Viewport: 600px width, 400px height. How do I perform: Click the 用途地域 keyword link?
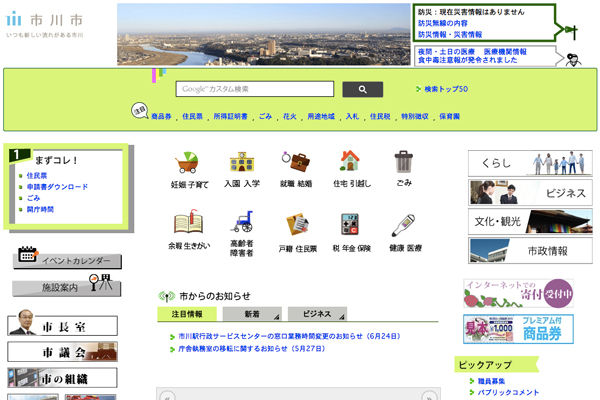click(x=321, y=116)
